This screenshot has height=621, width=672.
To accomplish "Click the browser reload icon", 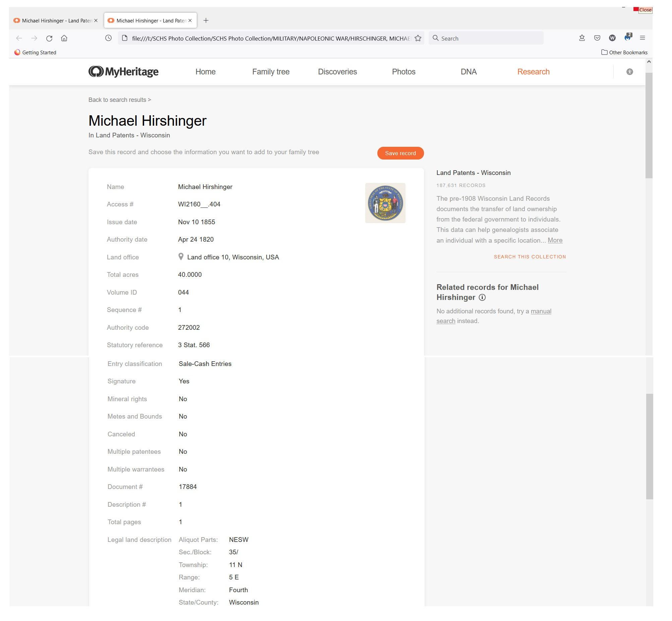I will (x=49, y=38).
